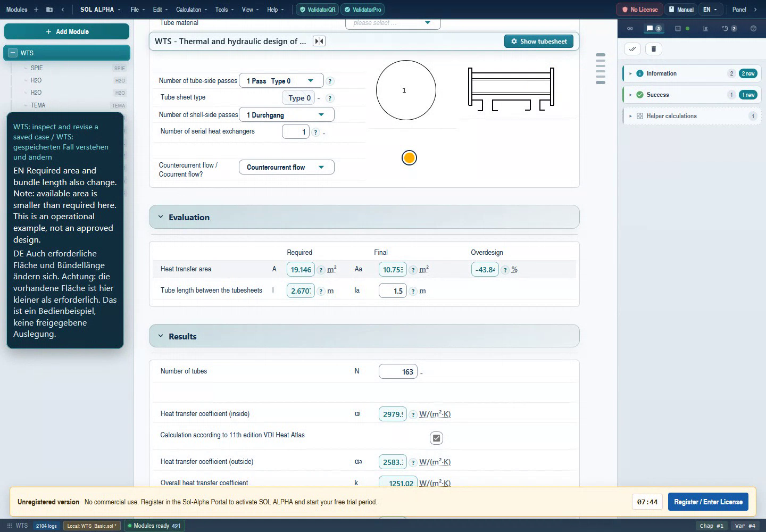Open the Help menu
766x532 pixels.
click(x=275, y=10)
